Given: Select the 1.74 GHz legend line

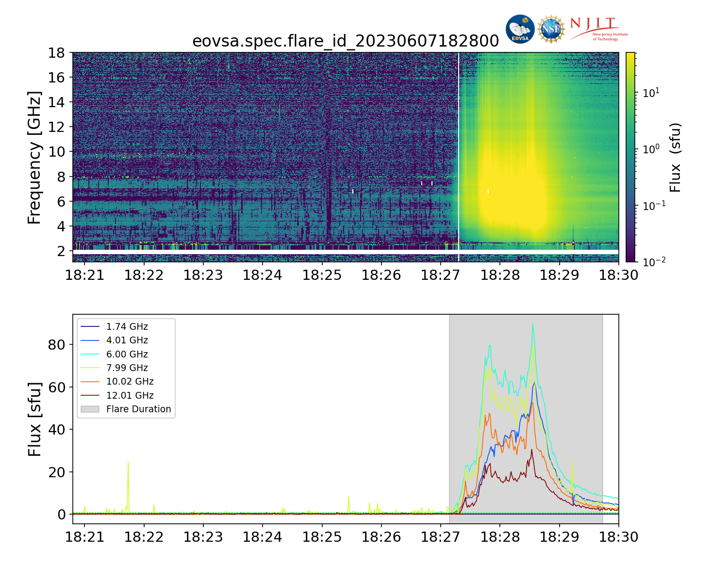Looking at the screenshot, I should click(x=90, y=327).
